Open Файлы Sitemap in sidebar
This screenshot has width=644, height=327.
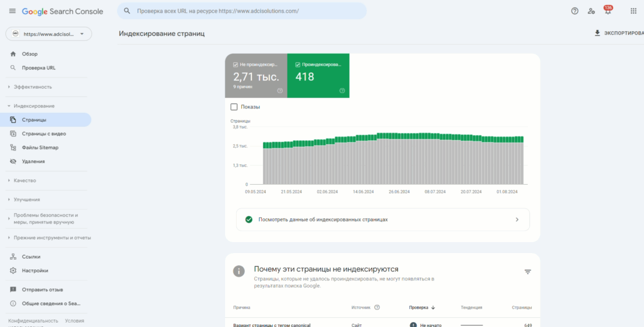[40, 148]
